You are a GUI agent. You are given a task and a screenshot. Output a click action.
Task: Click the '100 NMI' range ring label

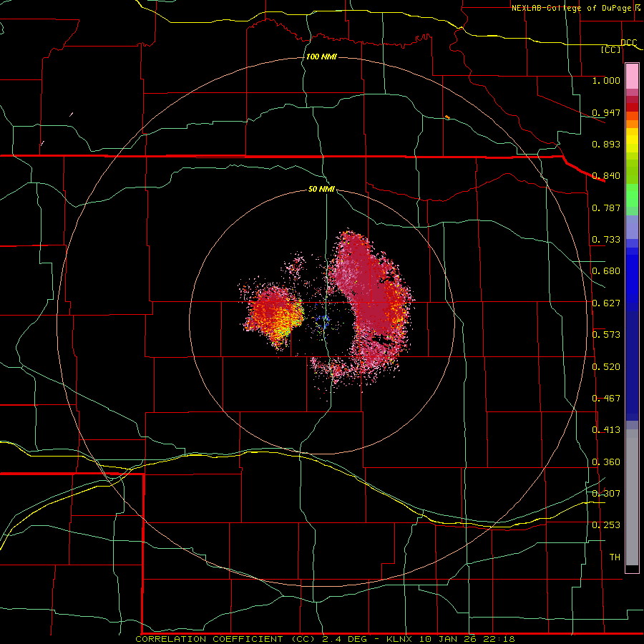(321, 57)
